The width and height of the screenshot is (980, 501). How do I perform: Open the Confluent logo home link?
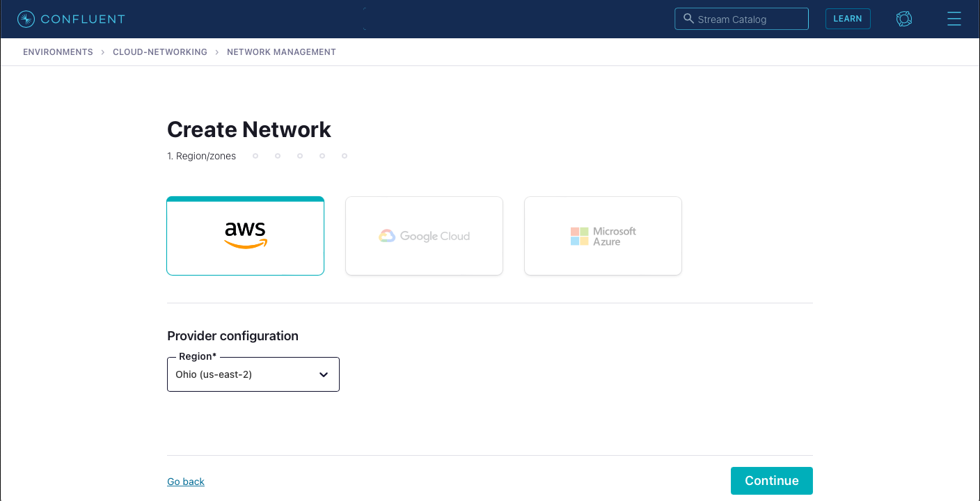(71, 19)
